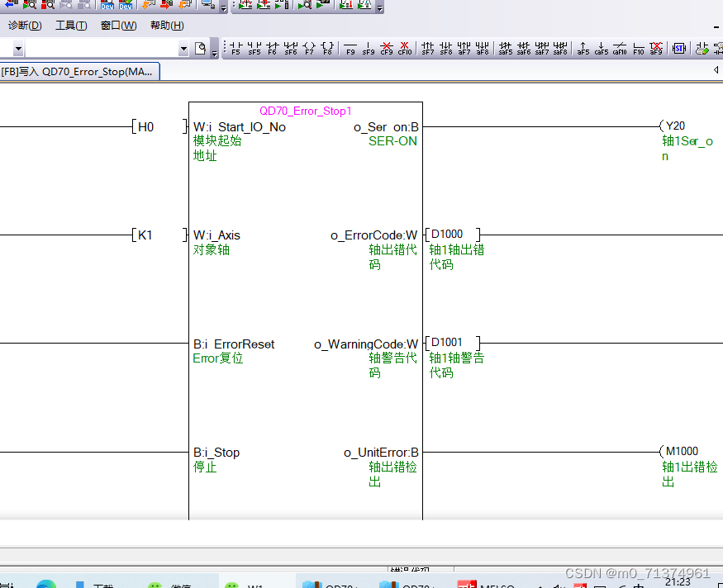Delete vertical line with cF10 icon
723x588 pixels.
(404, 48)
